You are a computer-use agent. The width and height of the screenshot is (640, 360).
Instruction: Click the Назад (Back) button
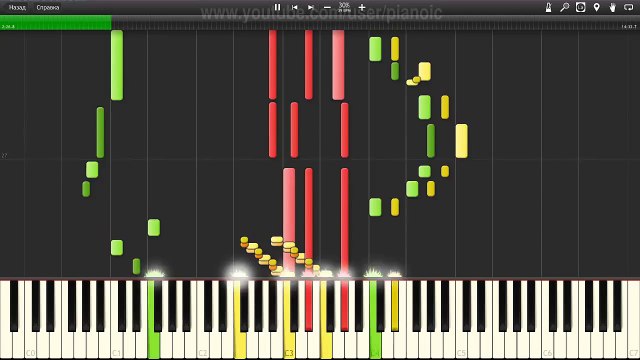pyautogui.click(x=17, y=7)
